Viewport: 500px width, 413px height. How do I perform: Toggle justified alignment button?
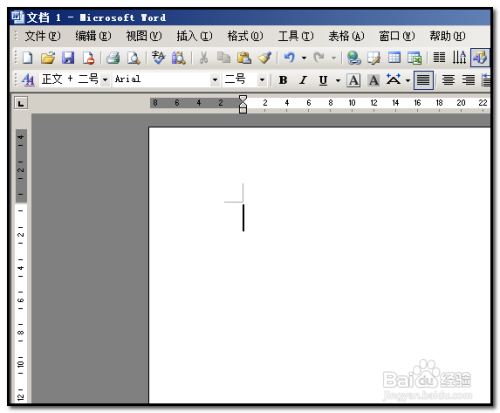423,80
